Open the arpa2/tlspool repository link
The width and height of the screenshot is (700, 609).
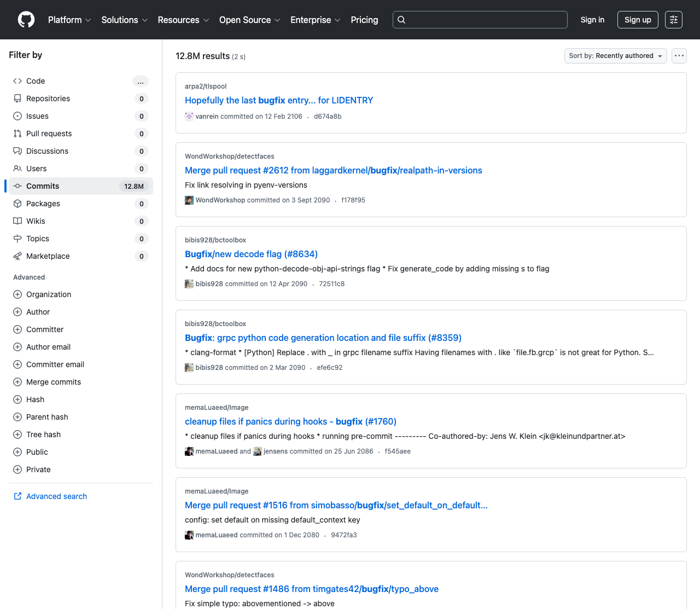coord(206,86)
